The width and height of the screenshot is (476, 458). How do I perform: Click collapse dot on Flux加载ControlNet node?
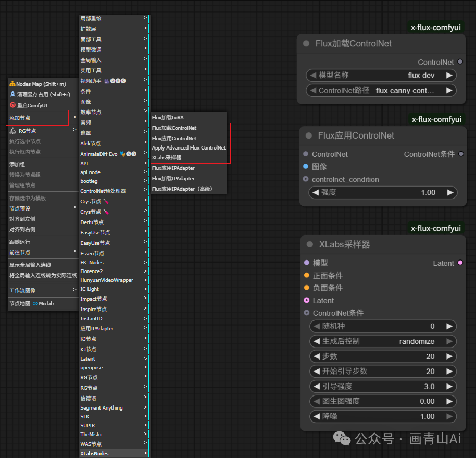coord(306,43)
